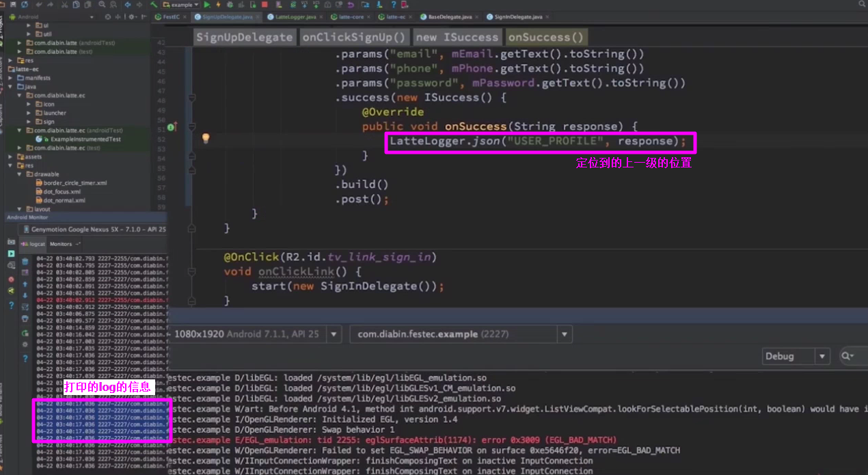Click the scroll-from-source target icon
The height and width of the screenshot is (475, 868).
[x=109, y=16]
